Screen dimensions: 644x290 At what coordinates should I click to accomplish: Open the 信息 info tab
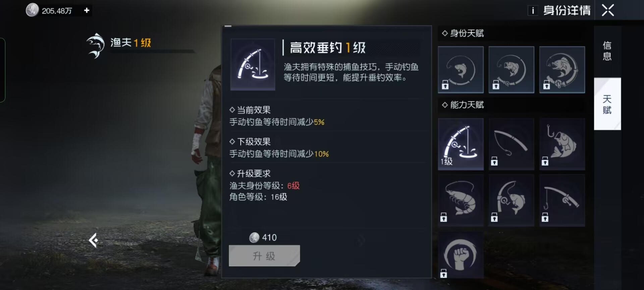[607, 51]
